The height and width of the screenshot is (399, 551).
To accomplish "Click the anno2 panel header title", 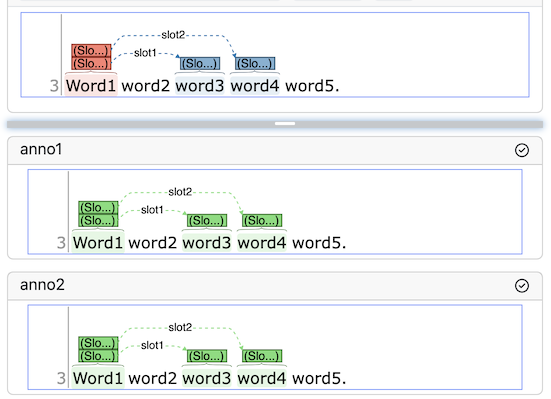I will [x=43, y=285].
